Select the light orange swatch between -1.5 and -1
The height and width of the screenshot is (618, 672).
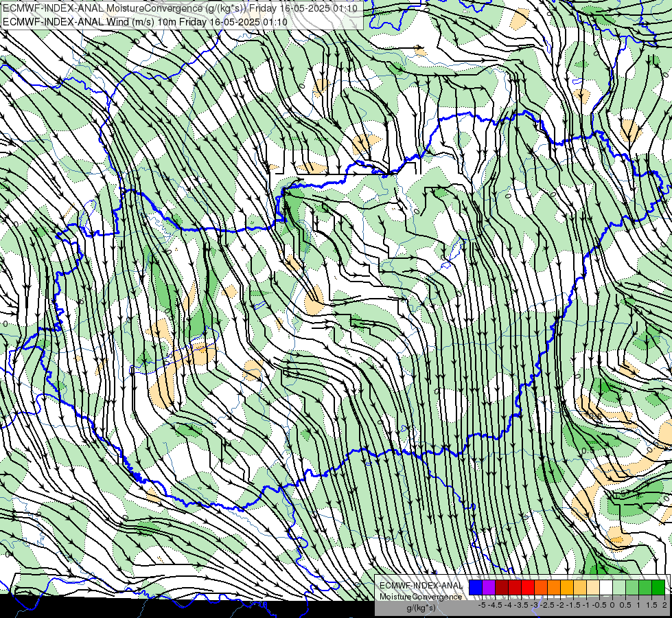click(x=580, y=588)
